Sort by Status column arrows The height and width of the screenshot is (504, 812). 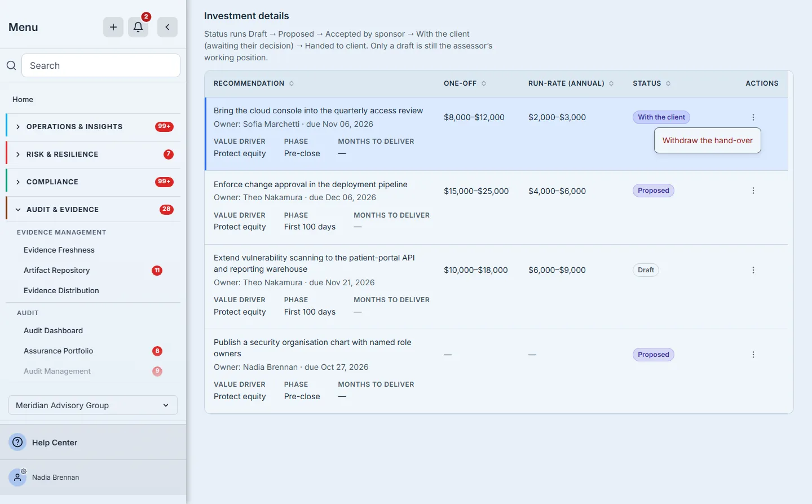point(668,83)
